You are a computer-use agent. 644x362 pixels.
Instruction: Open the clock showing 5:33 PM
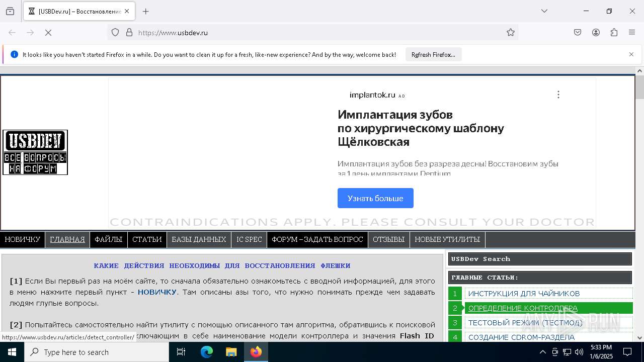click(x=601, y=352)
